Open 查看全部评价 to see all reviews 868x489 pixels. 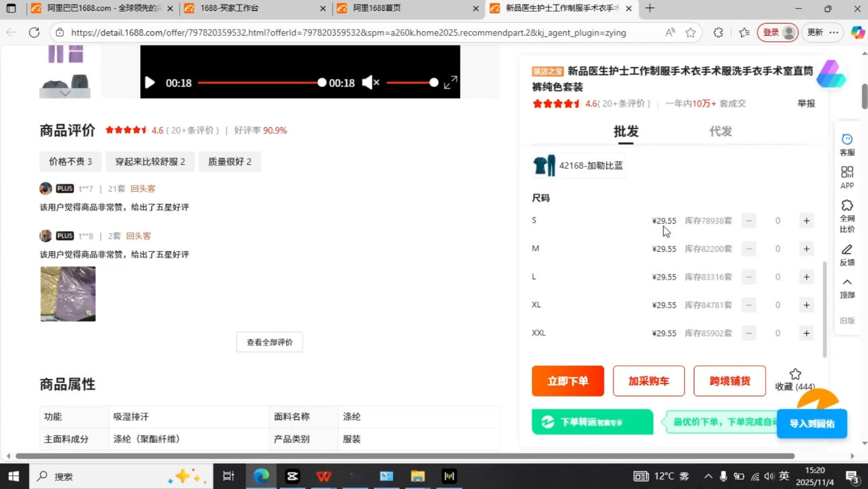tap(269, 342)
